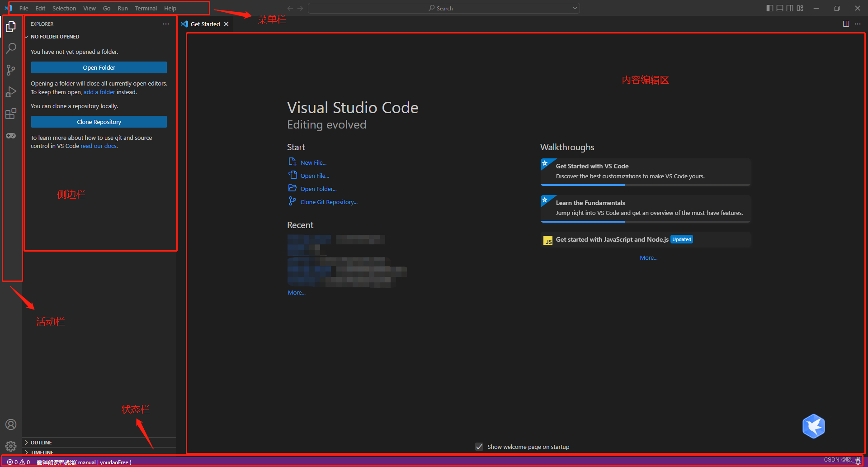Open the Extensions view

point(11,114)
